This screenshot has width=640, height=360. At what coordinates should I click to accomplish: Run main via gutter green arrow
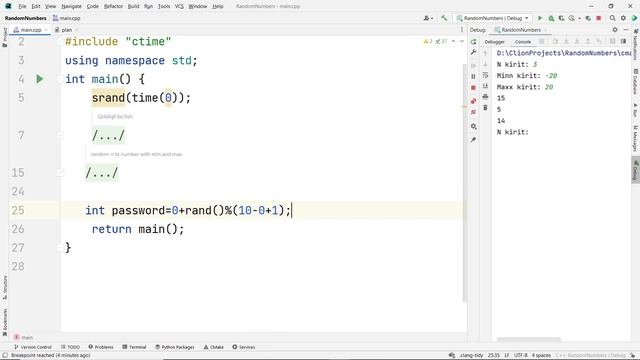[40, 79]
